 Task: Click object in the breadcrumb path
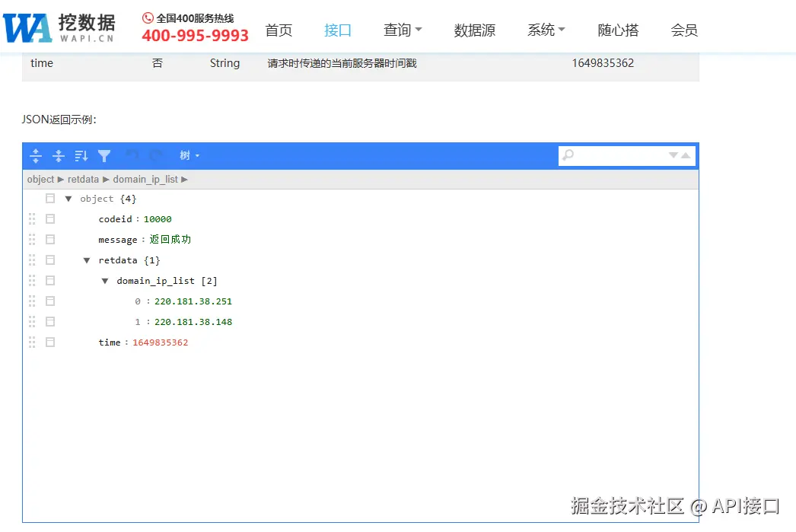point(40,179)
